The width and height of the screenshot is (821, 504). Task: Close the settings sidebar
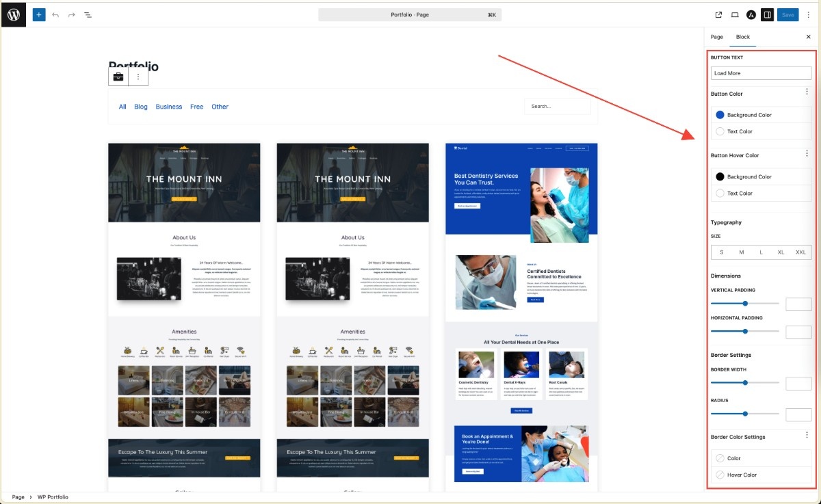(x=808, y=37)
